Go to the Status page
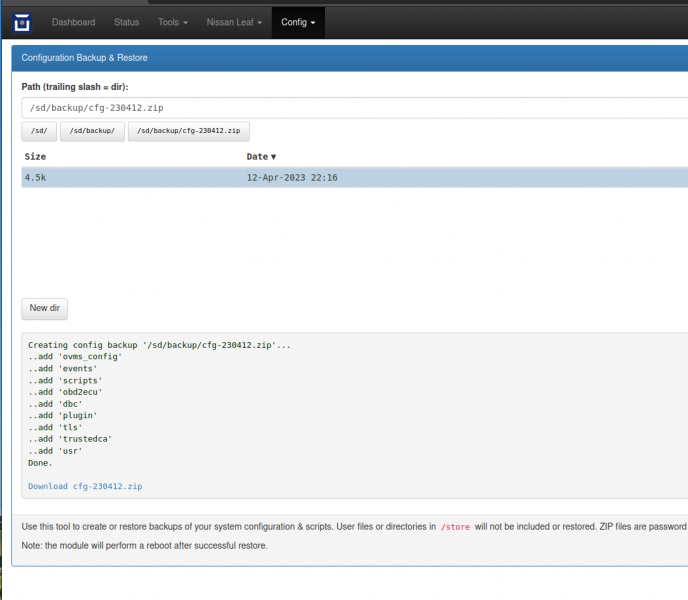688x600 pixels. [x=126, y=22]
